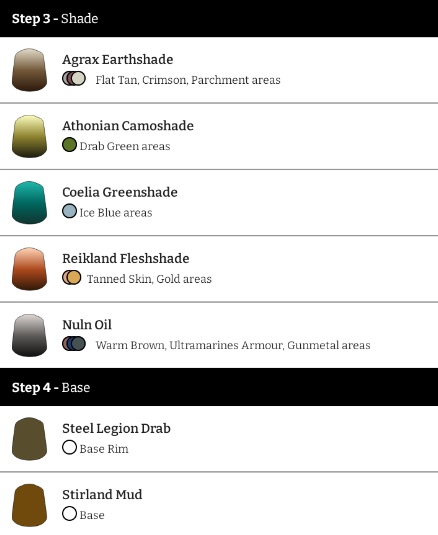Select the Ice Blue color circle
This screenshot has height=535, width=438.
click(x=69, y=211)
